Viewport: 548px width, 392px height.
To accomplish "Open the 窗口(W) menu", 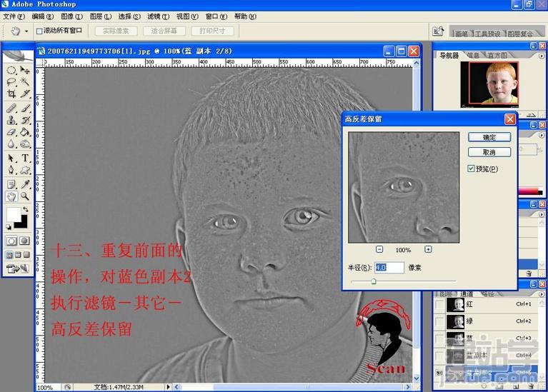I will [x=216, y=16].
